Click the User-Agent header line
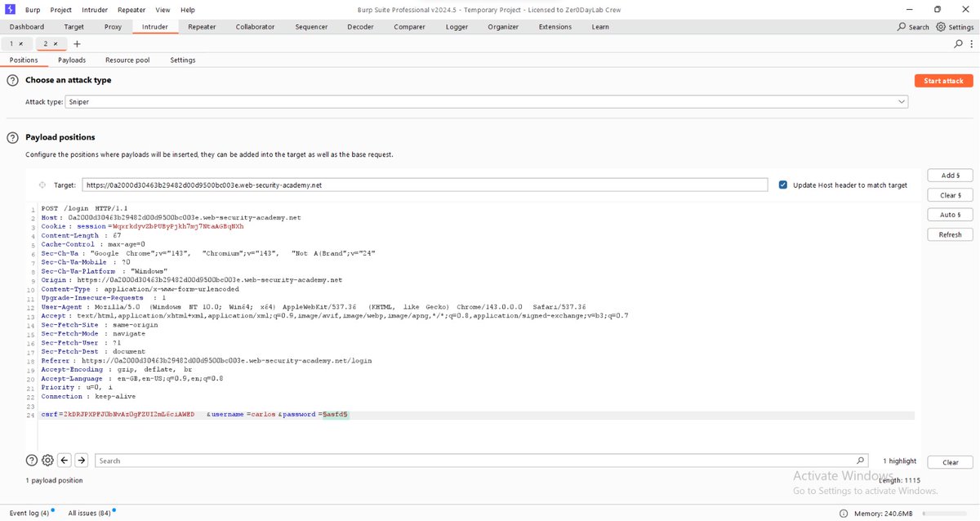Image resolution: width=980 pixels, height=521 pixels. pyautogui.click(x=314, y=306)
